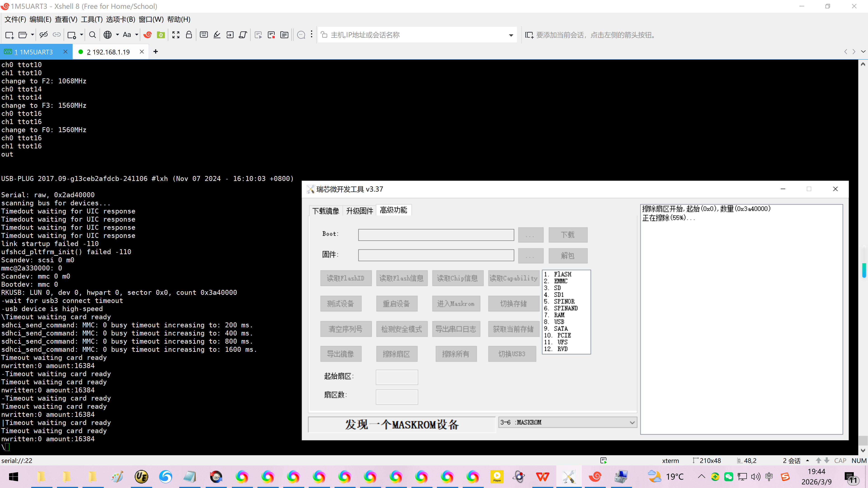Expand the 3-6 MASKROM device combo box
The image size is (868, 488).
point(632,423)
